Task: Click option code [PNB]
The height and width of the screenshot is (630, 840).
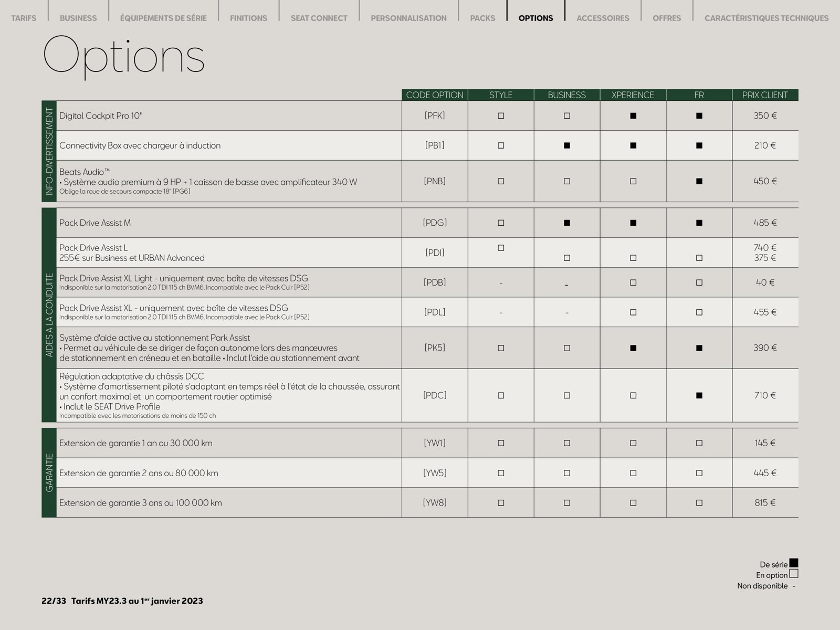Action: [435, 181]
